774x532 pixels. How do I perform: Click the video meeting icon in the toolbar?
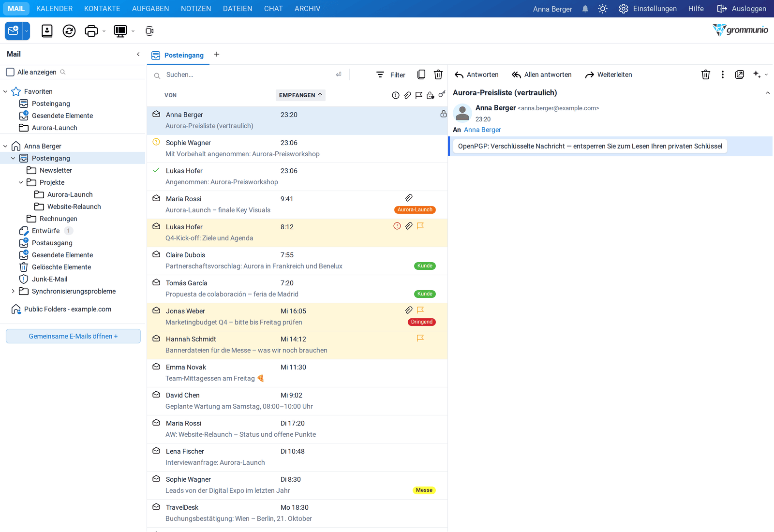pyautogui.click(x=149, y=31)
